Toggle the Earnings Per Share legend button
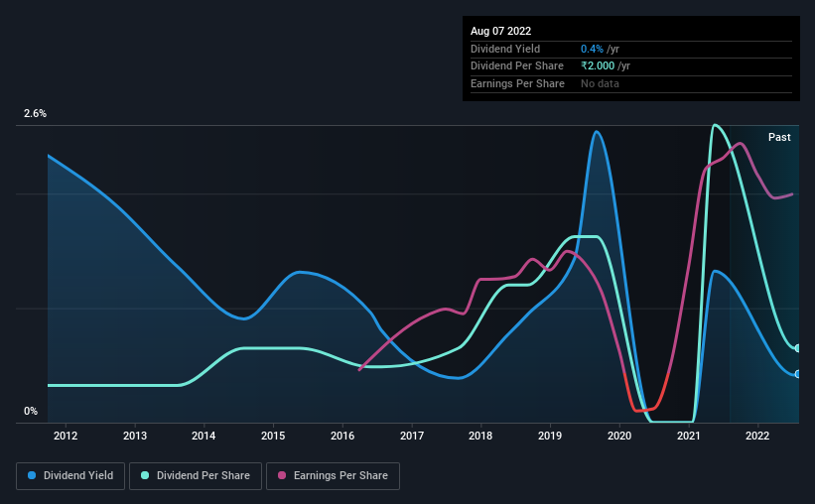This screenshot has width=815, height=504. pyautogui.click(x=333, y=476)
